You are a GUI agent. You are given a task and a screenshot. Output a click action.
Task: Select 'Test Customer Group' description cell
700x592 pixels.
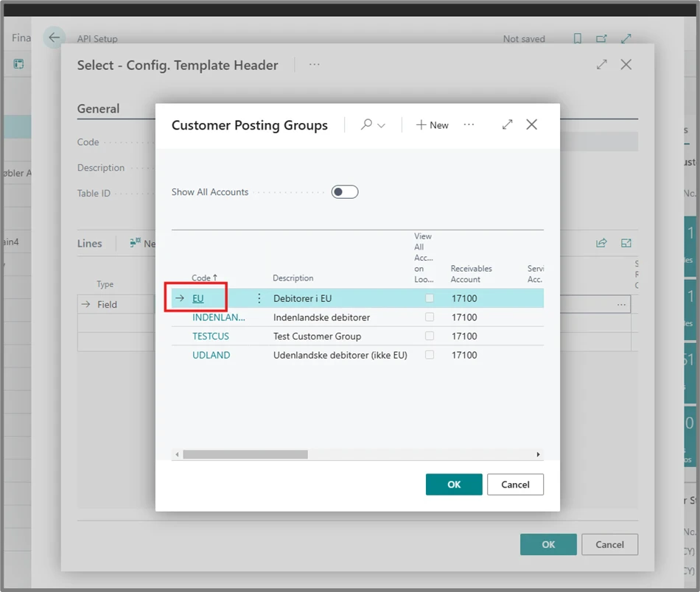tap(317, 336)
